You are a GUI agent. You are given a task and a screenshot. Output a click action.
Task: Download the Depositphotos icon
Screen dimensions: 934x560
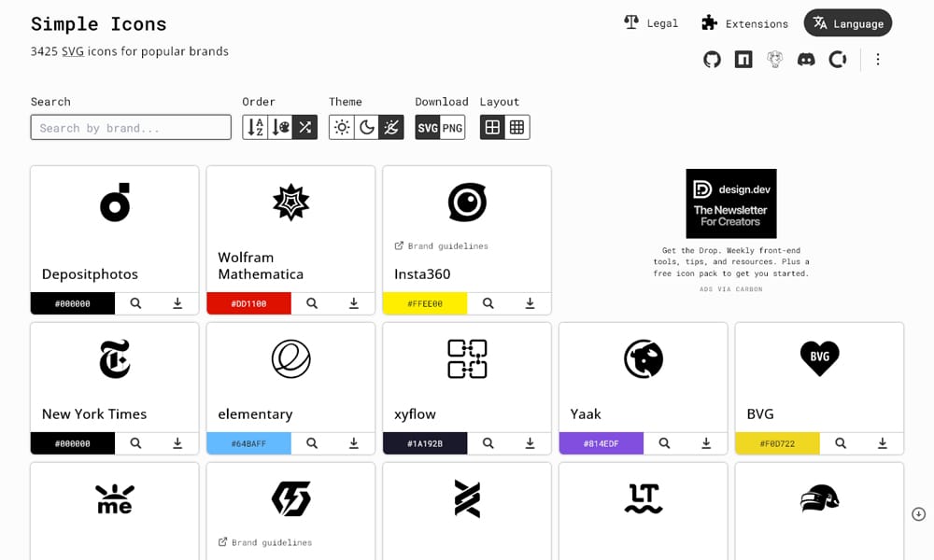(177, 303)
